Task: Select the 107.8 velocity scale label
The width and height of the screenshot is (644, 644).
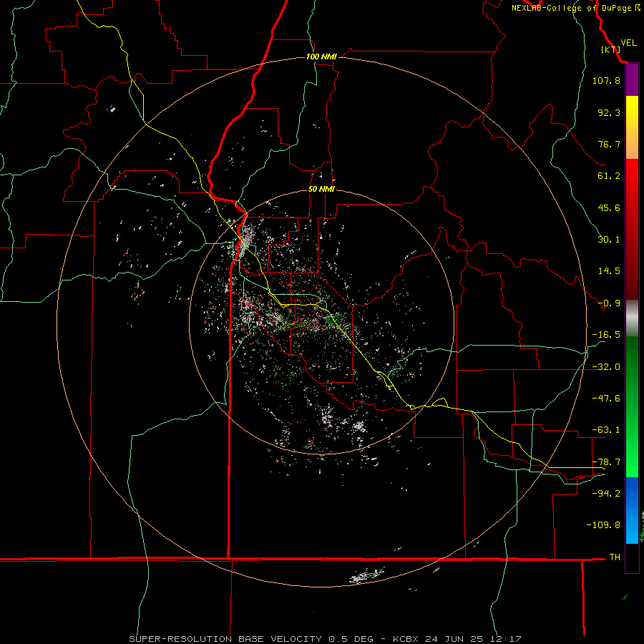Action: [x=606, y=80]
